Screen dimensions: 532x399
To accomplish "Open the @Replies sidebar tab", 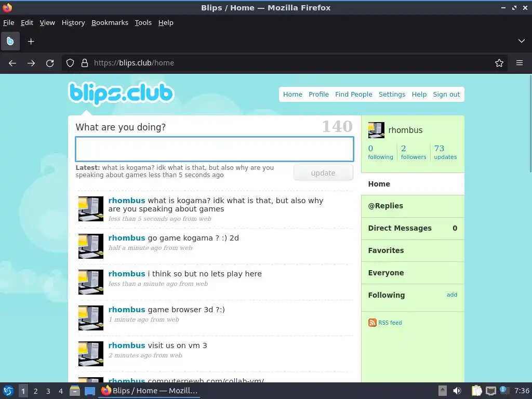I will pos(413,206).
